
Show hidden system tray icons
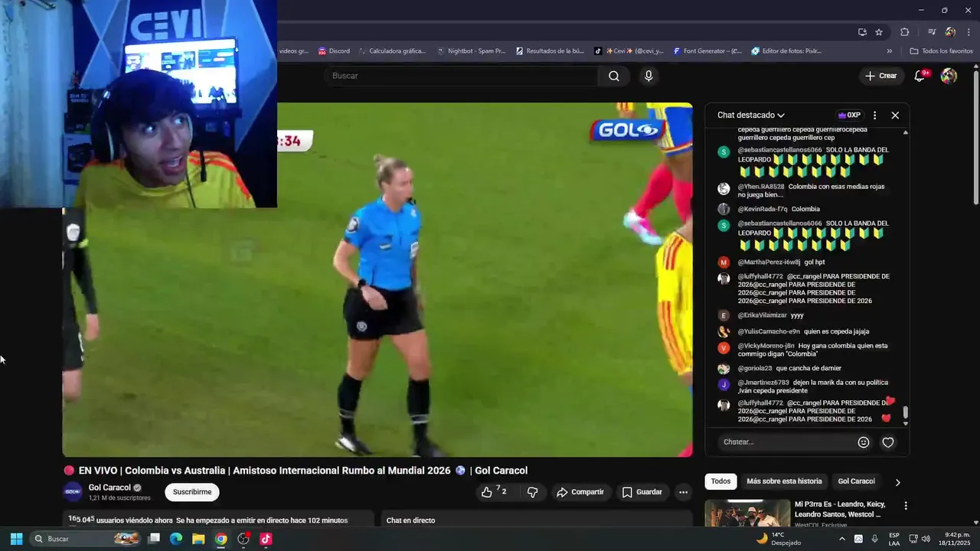coord(841,539)
